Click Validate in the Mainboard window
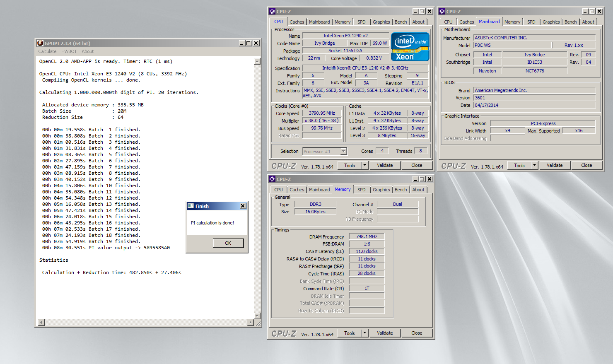613x364 pixels. (555, 165)
